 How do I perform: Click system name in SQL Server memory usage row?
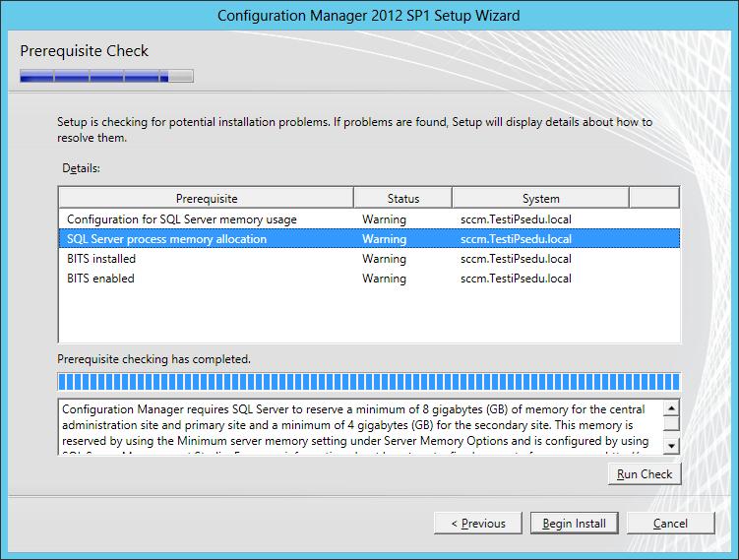pyautogui.click(x=516, y=219)
